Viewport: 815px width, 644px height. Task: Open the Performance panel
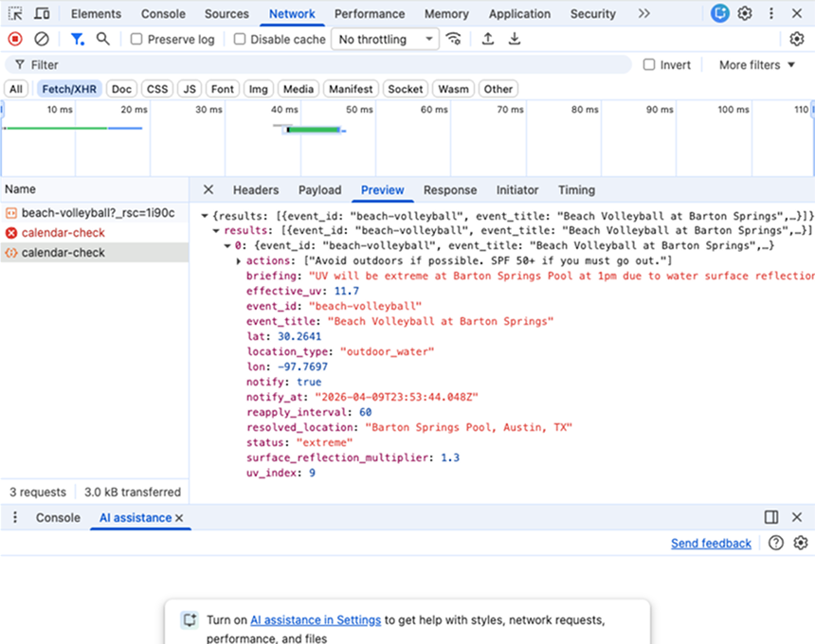[x=370, y=13]
